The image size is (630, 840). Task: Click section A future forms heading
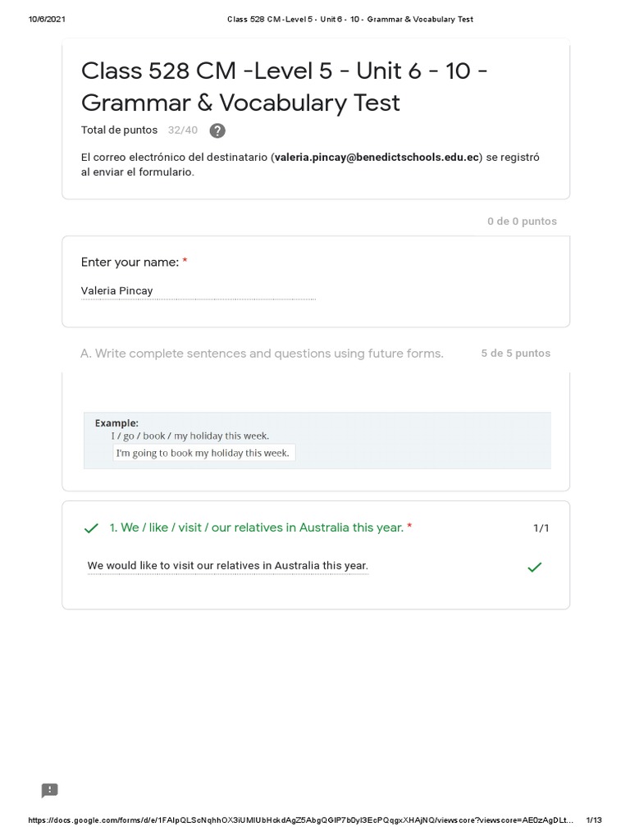pos(262,354)
